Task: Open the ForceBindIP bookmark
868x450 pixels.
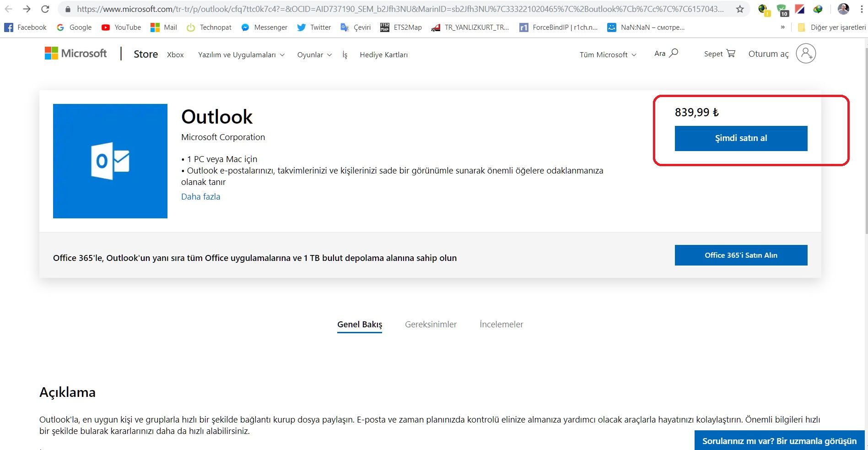Action: pos(559,27)
